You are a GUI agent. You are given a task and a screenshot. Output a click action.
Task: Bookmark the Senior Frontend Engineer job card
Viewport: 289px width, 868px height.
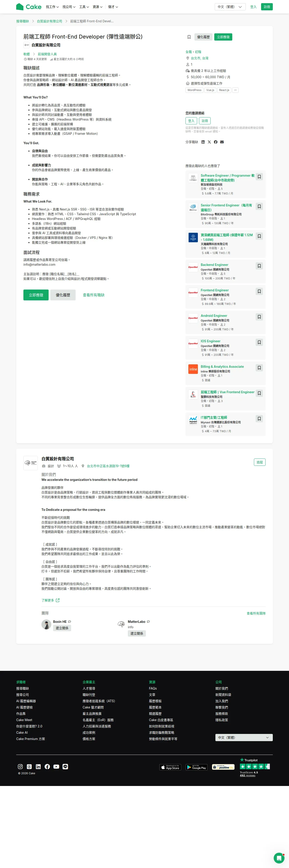click(259, 206)
